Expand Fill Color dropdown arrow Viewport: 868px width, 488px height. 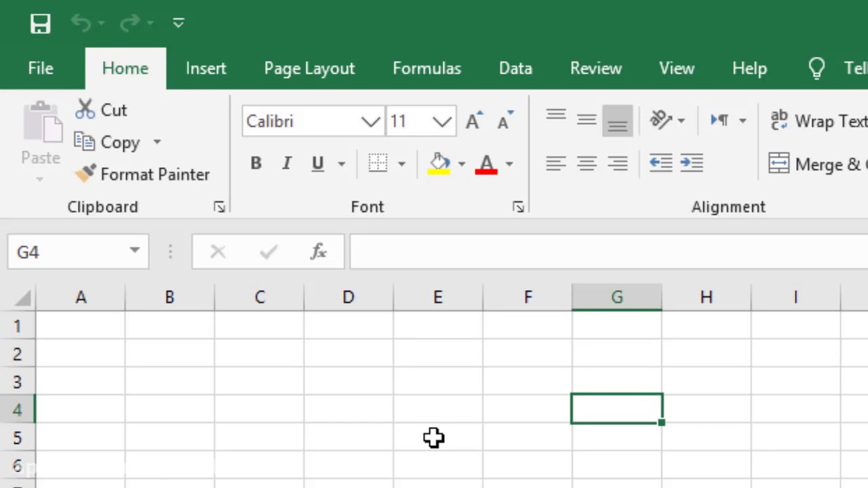462,163
